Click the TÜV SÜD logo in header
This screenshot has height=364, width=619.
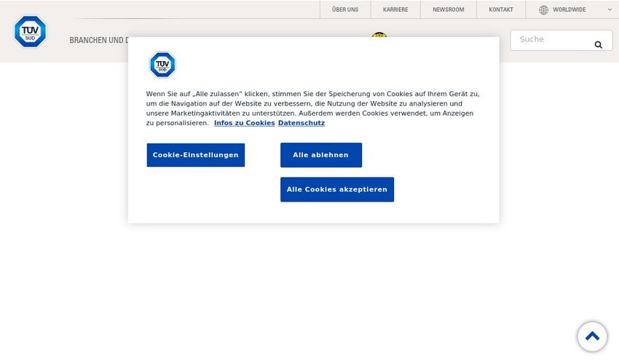point(30,32)
